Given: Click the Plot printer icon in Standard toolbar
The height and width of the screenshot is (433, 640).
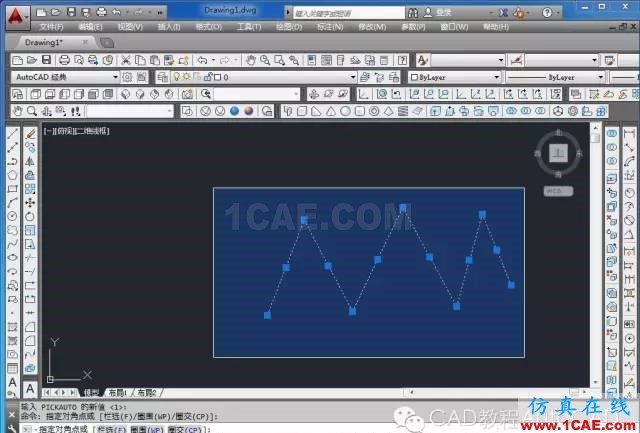Looking at the screenshot, I should [x=64, y=60].
